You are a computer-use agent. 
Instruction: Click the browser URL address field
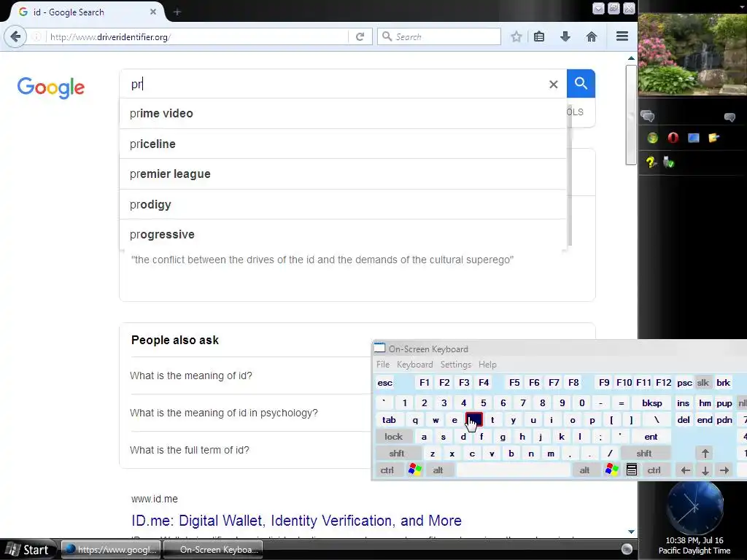point(197,36)
